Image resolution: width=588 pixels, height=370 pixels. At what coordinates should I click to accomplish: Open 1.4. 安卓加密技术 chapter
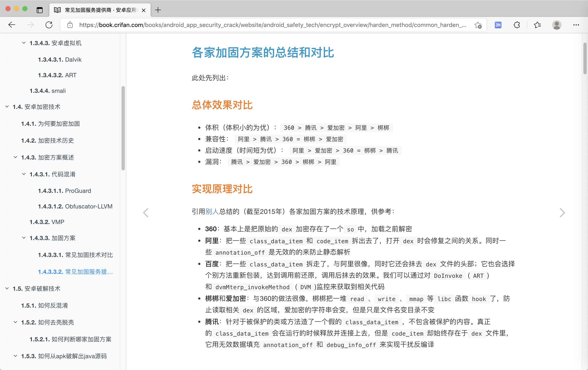pyautogui.click(x=36, y=107)
